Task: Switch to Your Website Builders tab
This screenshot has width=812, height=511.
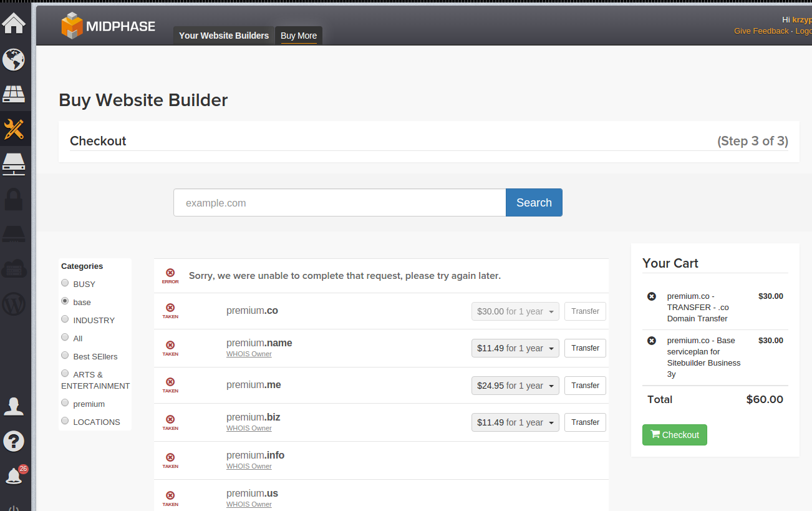Action: [224, 36]
